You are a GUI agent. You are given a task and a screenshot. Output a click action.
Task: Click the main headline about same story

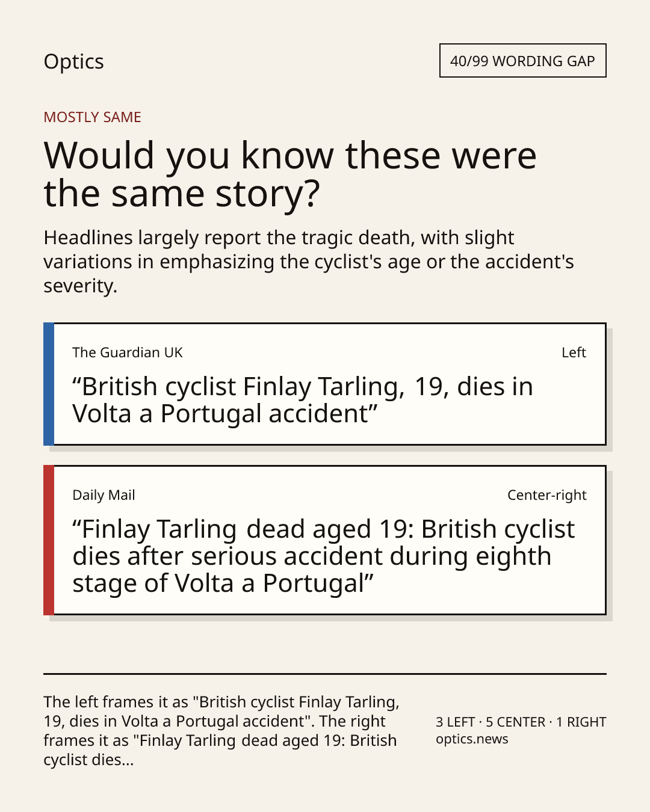point(289,174)
